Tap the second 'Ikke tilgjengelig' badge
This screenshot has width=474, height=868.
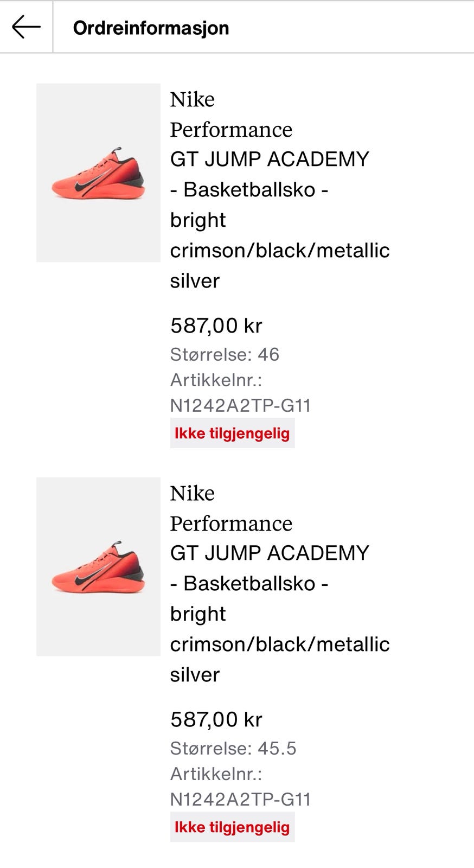click(x=232, y=827)
